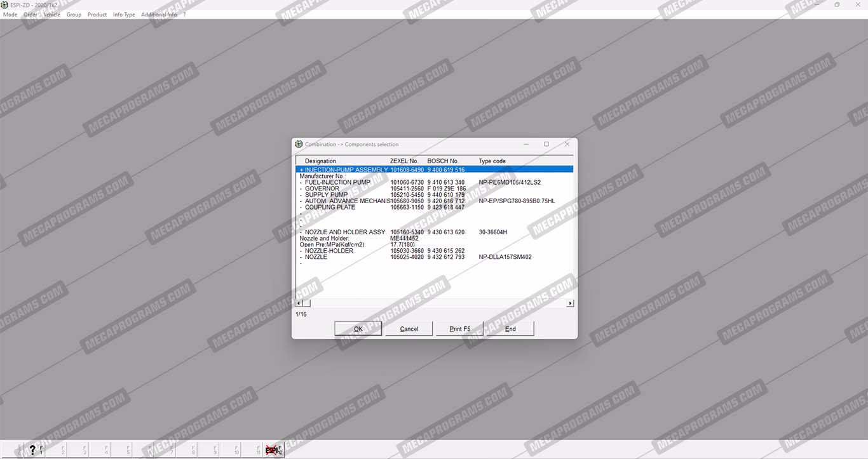
Task: Click the dialog's Combination window icon
Action: [299, 144]
